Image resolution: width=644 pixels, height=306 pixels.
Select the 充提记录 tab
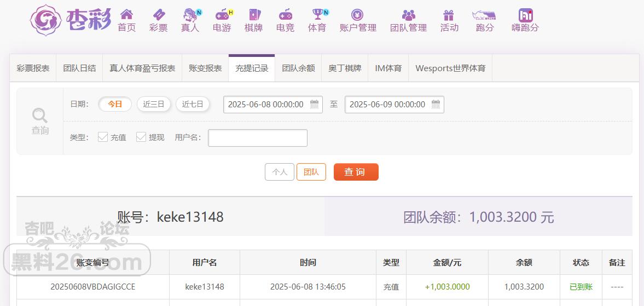pos(252,68)
